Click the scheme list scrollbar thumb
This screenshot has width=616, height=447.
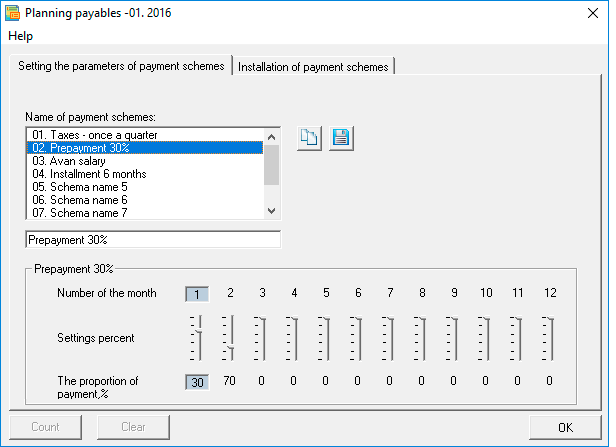coord(271,165)
